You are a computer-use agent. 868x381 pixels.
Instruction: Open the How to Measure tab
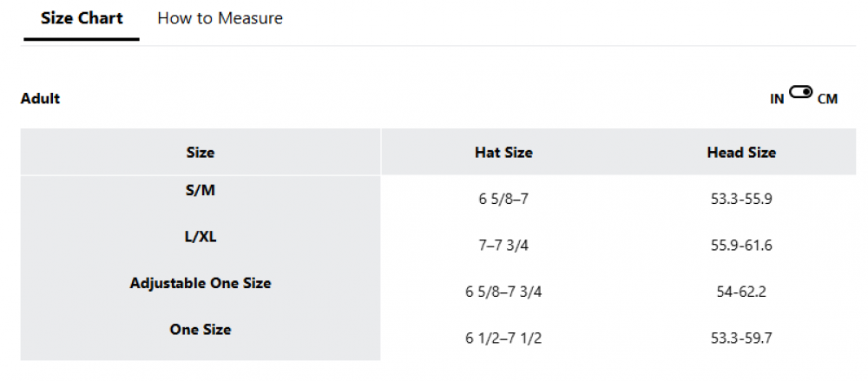pyautogui.click(x=220, y=18)
